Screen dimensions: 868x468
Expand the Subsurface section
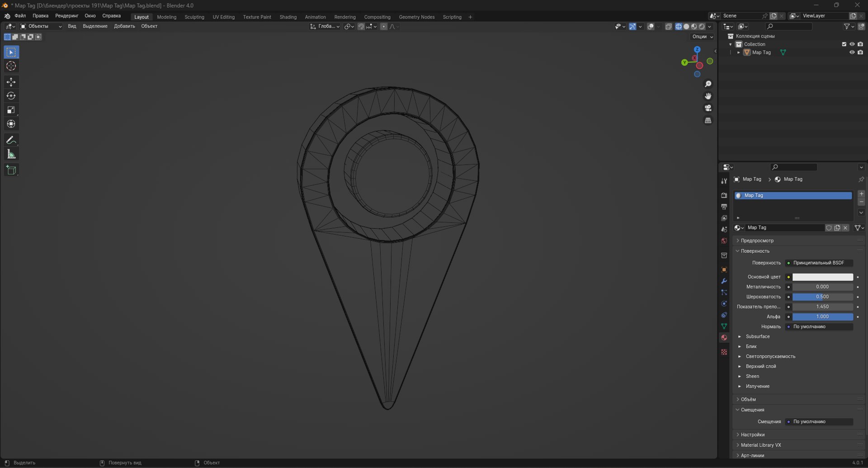pyautogui.click(x=757, y=336)
